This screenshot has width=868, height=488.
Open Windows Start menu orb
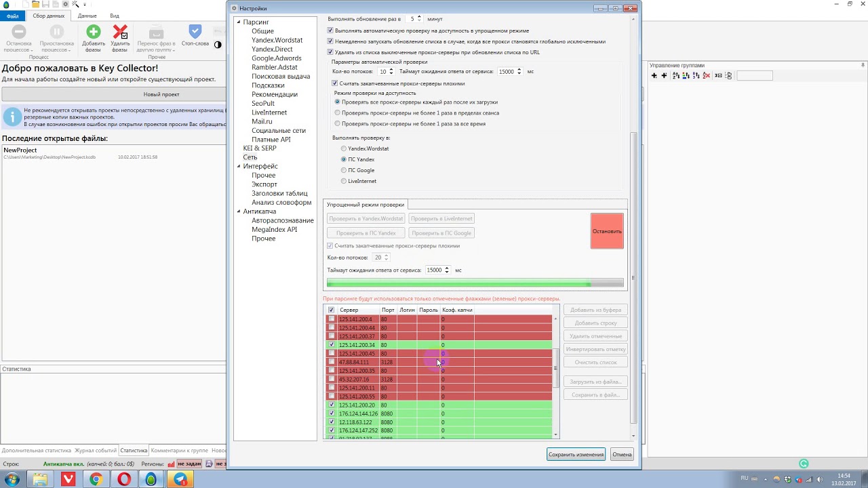[x=13, y=479]
